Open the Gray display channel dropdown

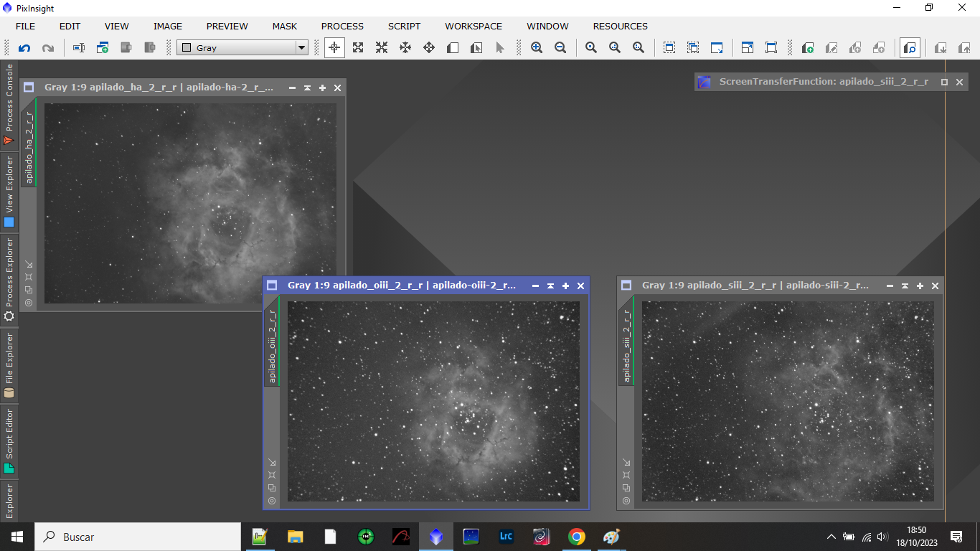(x=242, y=48)
